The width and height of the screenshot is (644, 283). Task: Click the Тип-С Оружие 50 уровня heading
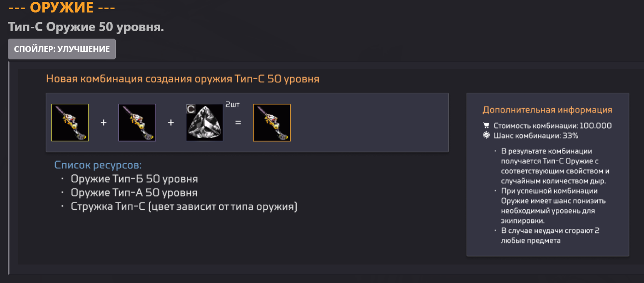(86, 27)
